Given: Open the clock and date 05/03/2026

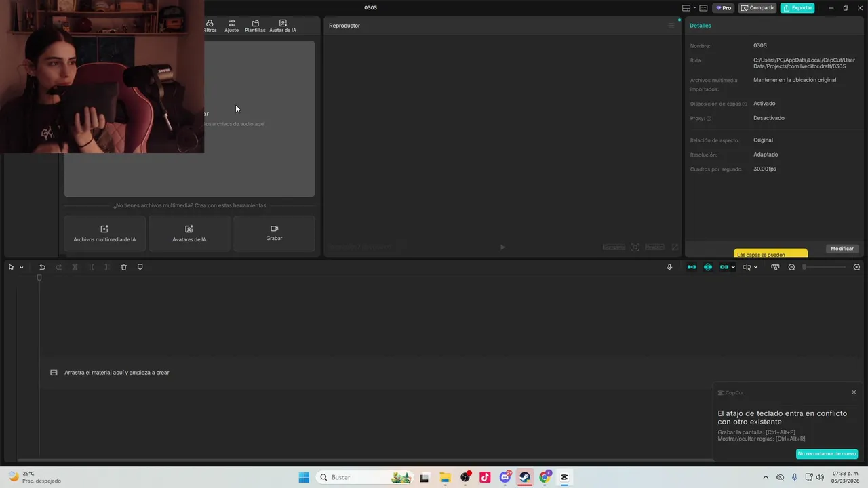Looking at the screenshot, I should coord(845,477).
